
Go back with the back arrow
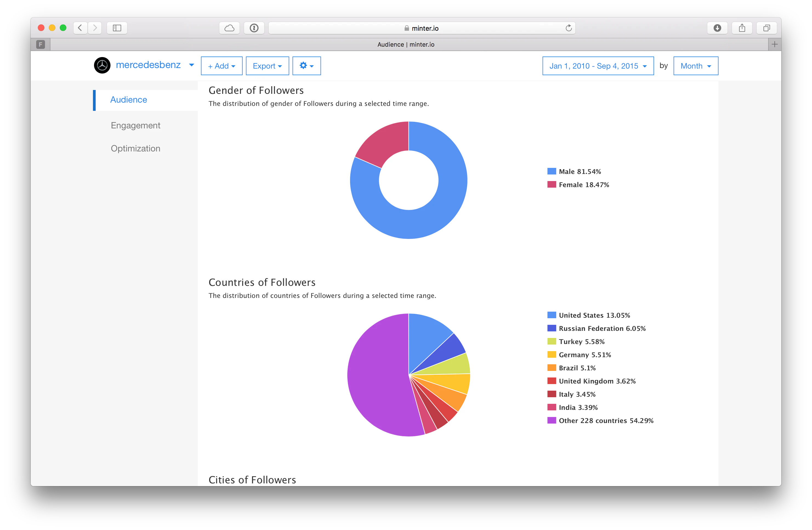80,28
